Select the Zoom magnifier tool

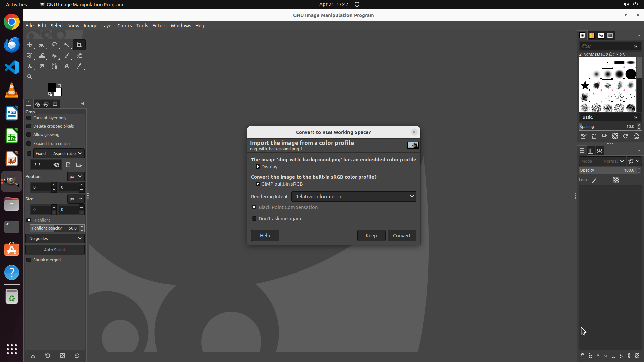click(30, 77)
